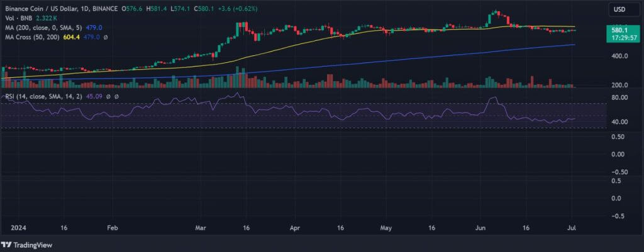Click the RSI value 45.09
The height and width of the screenshot is (252, 644).
[94, 97]
